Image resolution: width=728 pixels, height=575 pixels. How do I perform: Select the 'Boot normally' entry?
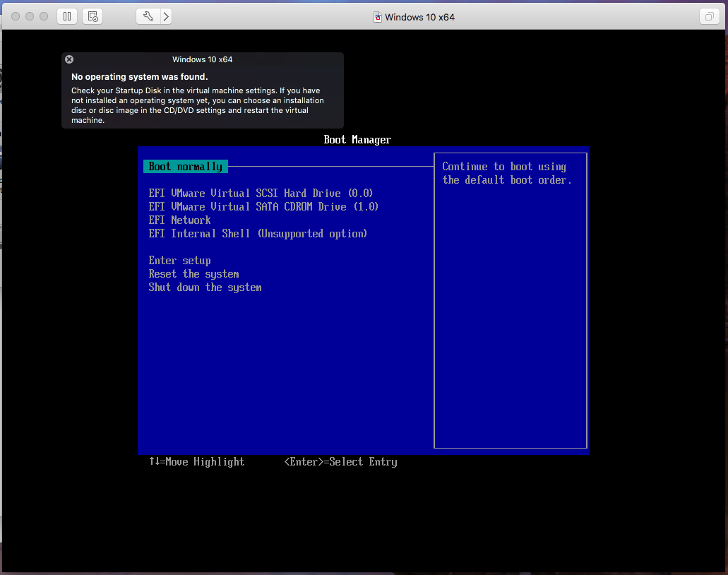coord(186,166)
